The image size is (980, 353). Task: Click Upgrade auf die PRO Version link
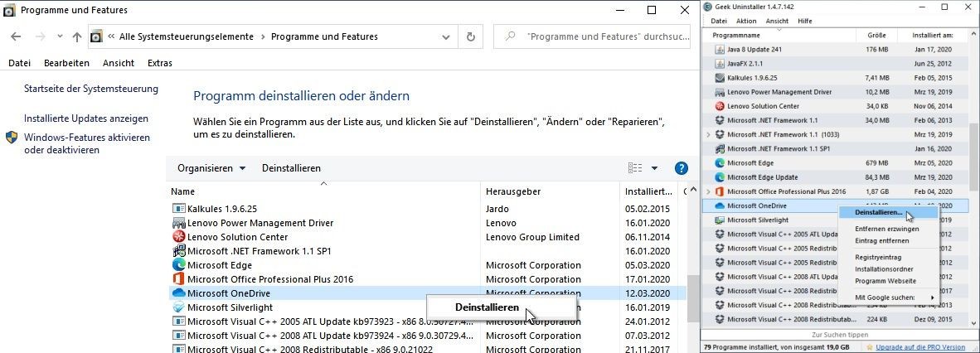(x=920, y=346)
